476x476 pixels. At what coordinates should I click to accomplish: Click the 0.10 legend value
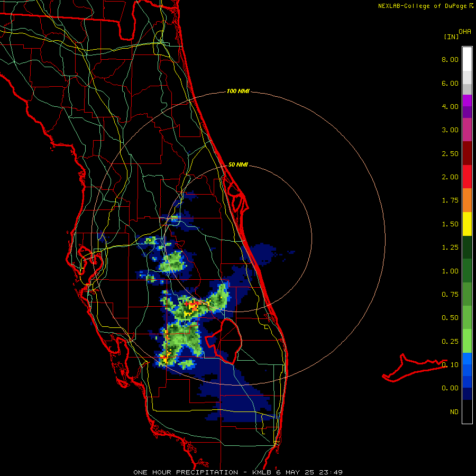[x=450, y=365]
